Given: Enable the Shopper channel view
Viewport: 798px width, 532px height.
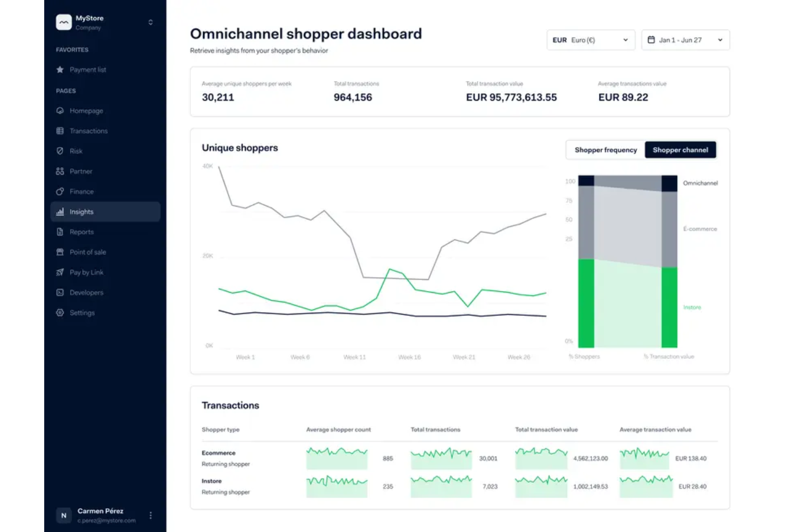Looking at the screenshot, I should coord(680,150).
